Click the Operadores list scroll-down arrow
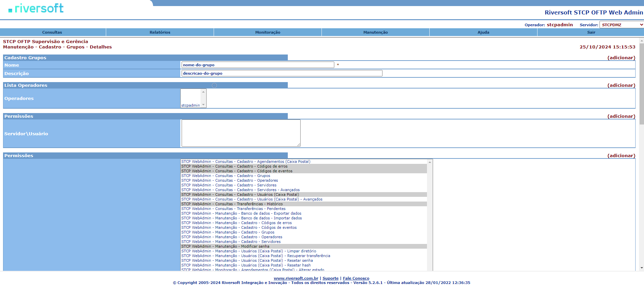 pos(203,105)
